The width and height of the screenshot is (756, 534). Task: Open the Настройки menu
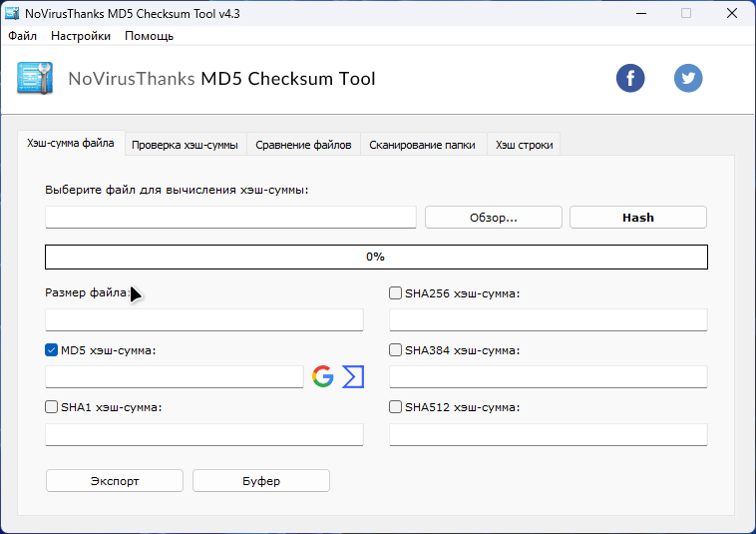coord(81,36)
